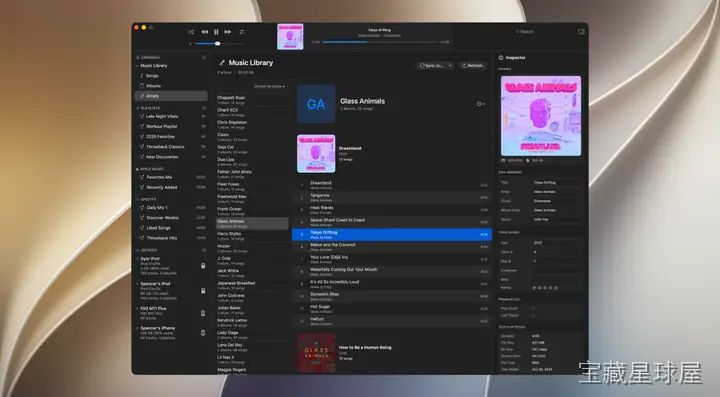Click the Inspector artwork image
This screenshot has width=720, height=397.
point(541,116)
